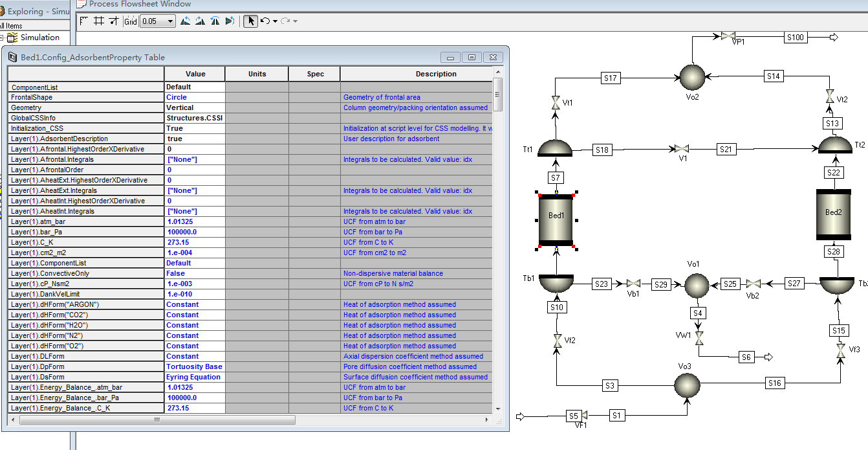The image size is (868, 450).
Task: Select the arrow pointer tool
Action: [x=250, y=21]
